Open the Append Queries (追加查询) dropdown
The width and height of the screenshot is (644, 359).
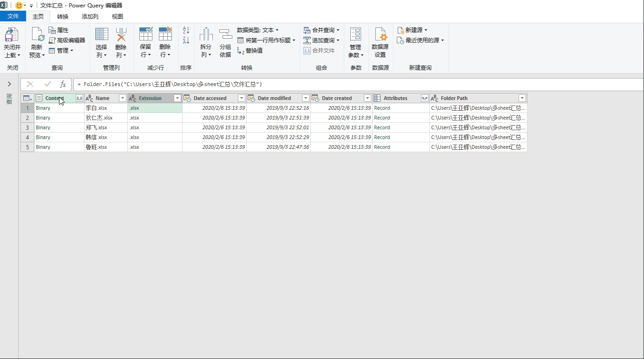322,40
